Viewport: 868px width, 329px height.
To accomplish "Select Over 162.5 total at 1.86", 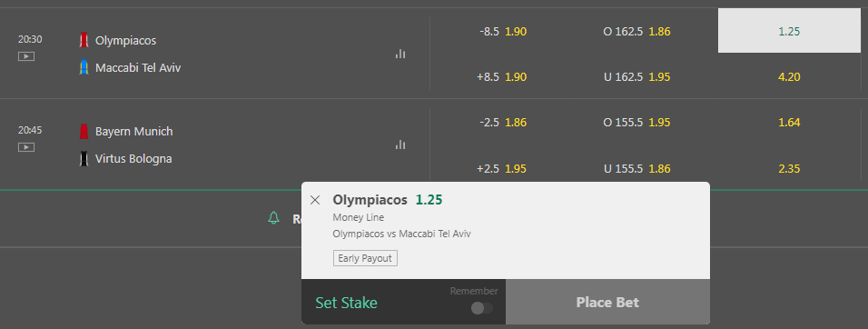I will click(x=636, y=32).
